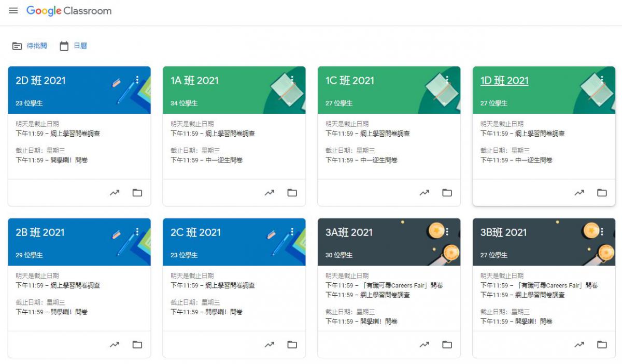Open Drive folder icon for 2C 班 2021
The height and width of the screenshot is (364, 622).
tap(292, 344)
